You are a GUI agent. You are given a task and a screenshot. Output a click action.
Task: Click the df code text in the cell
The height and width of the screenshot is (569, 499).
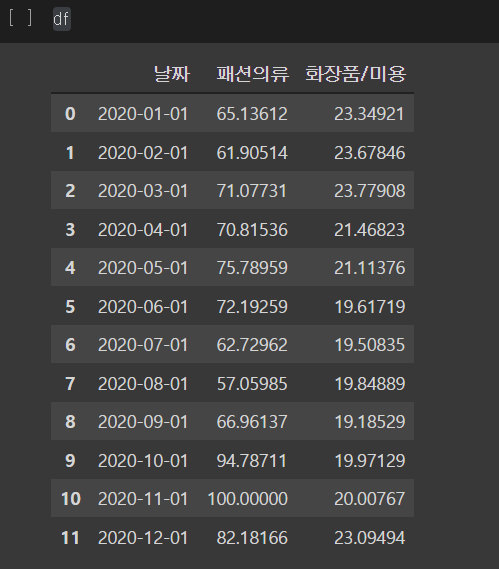click(x=61, y=19)
